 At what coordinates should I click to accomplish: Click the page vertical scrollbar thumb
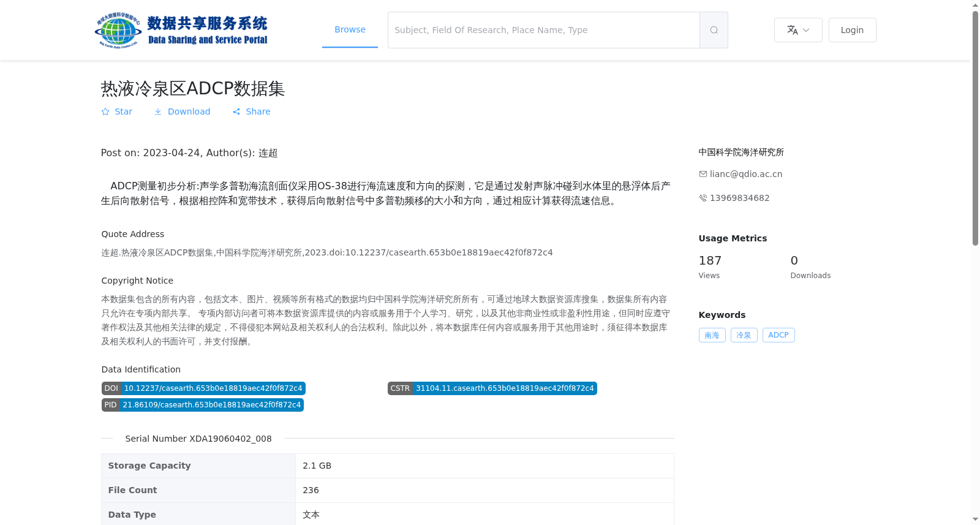(975, 129)
